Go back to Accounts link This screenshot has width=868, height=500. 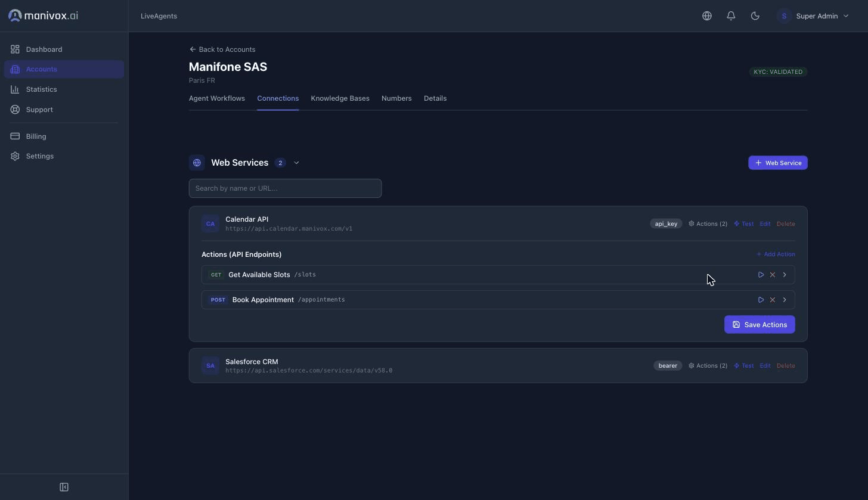point(222,49)
